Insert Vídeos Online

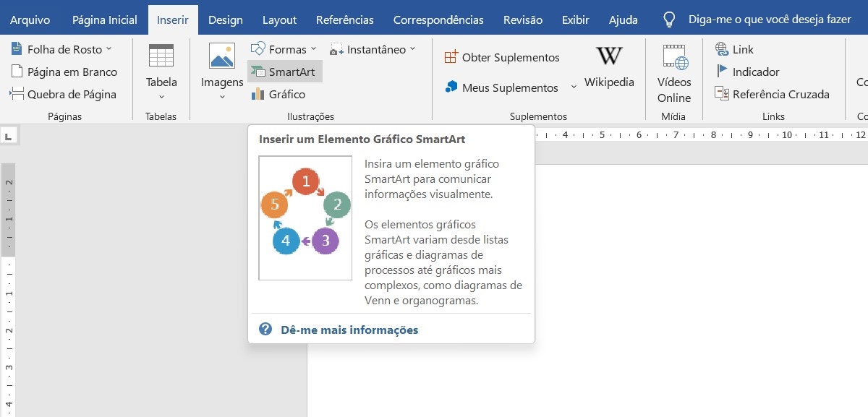pos(674,74)
